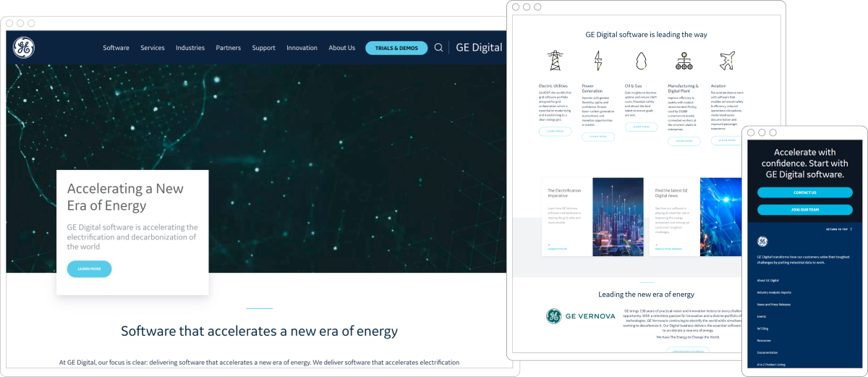Open the Industry Analysts Reports footer link
Viewport: 868px width, 377px height.
(774, 292)
